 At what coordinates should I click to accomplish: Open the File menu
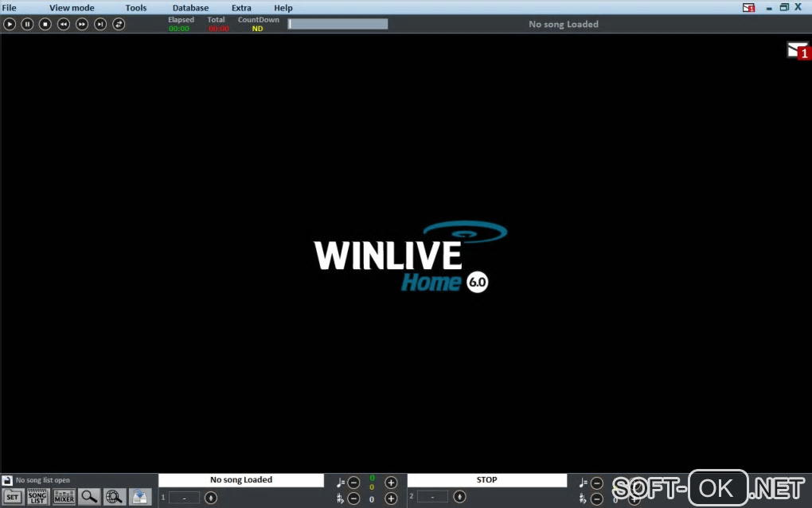[9, 8]
